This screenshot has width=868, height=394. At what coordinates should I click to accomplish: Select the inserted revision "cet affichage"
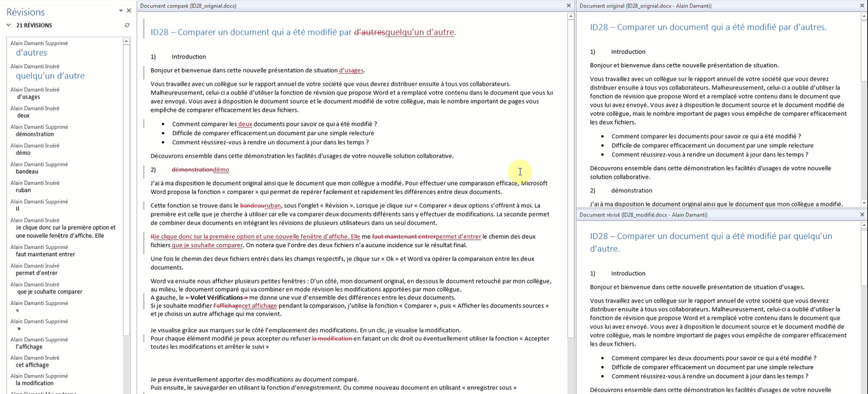coord(32,365)
